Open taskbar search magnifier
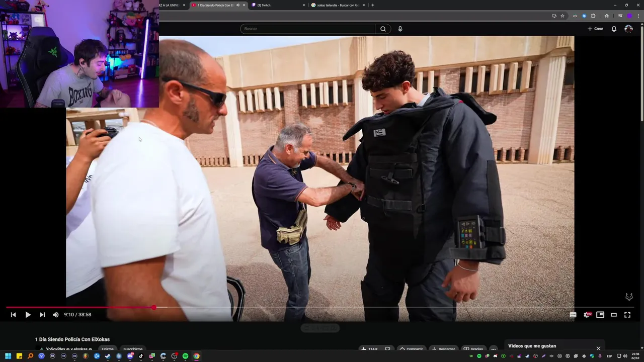644x362 pixels. point(30,356)
